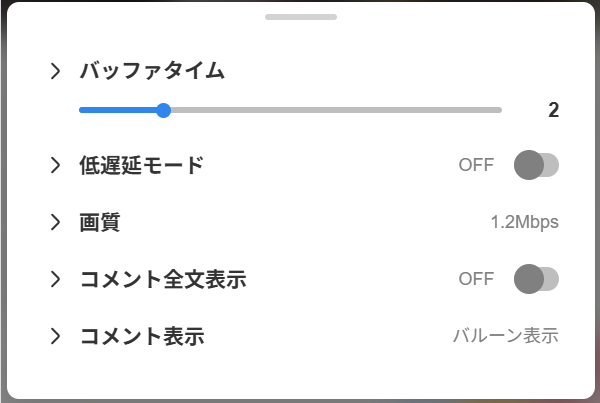Click the chevron beside 低遅延モード

55,165
